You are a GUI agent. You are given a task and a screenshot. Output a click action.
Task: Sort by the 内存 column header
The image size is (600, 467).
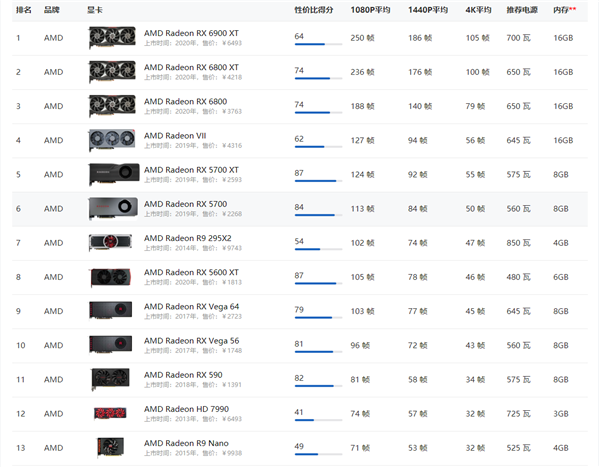pos(564,10)
